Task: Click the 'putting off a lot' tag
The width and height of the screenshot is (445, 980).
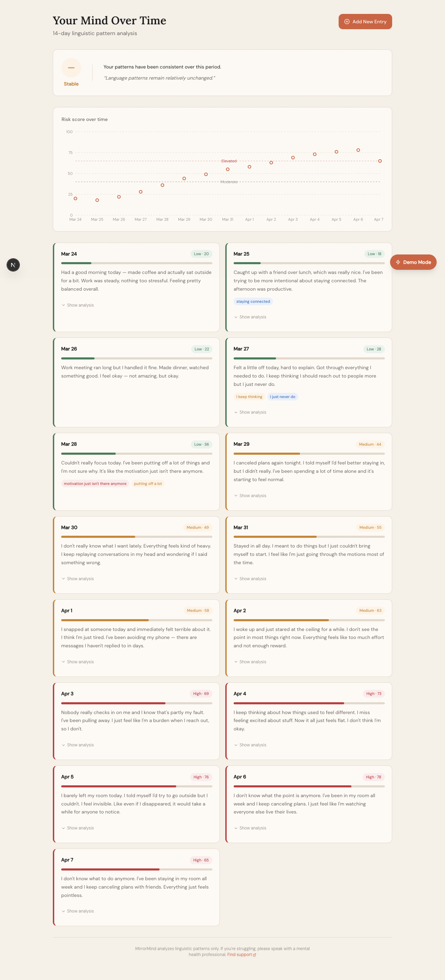Action: [x=148, y=484]
